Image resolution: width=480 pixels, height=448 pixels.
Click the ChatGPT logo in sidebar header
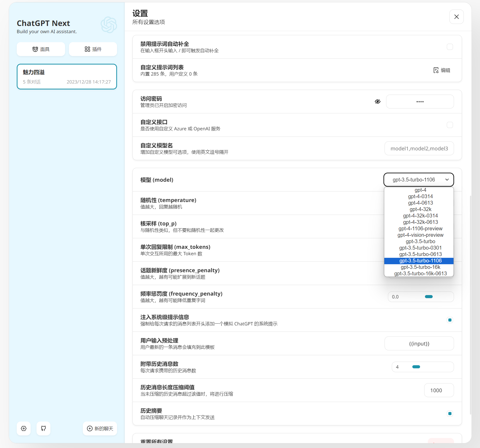(109, 25)
